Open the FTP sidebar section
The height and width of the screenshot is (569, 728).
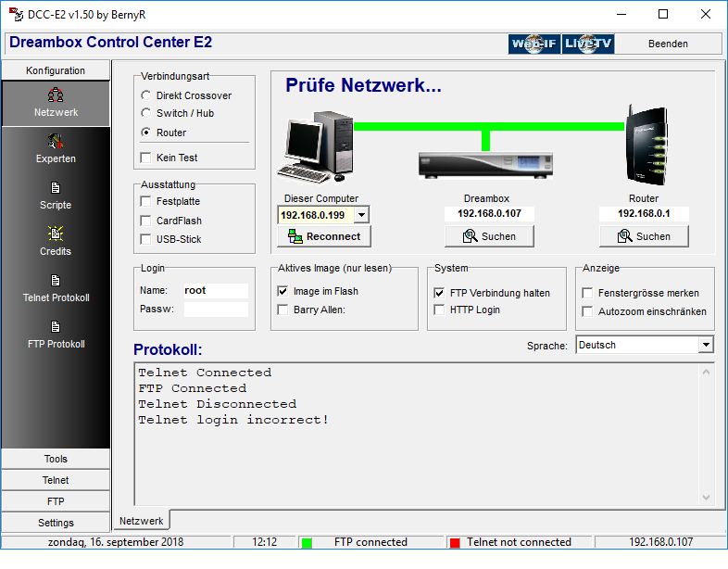click(56, 501)
